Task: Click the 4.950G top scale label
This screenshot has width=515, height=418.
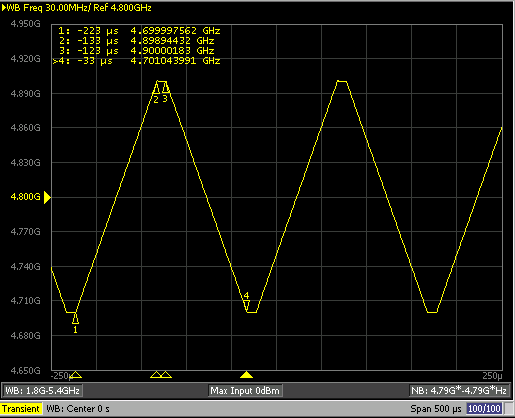Action: (25, 24)
